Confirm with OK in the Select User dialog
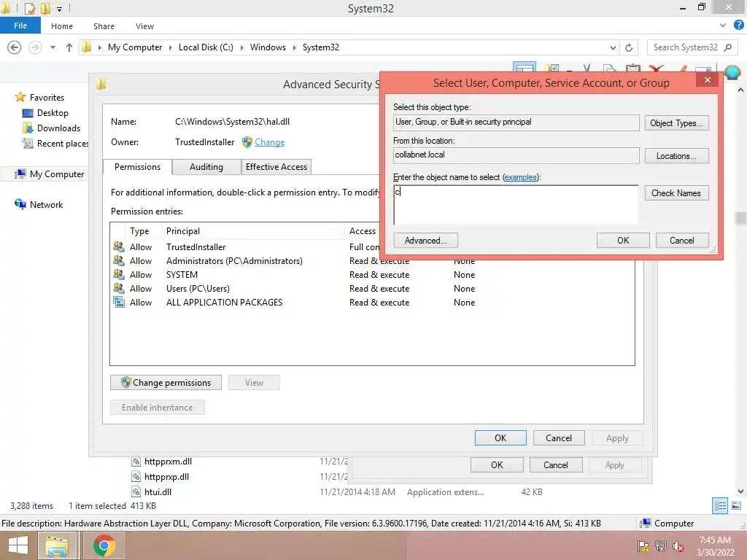Image resolution: width=747 pixels, height=560 pixels. coord(623,241)
